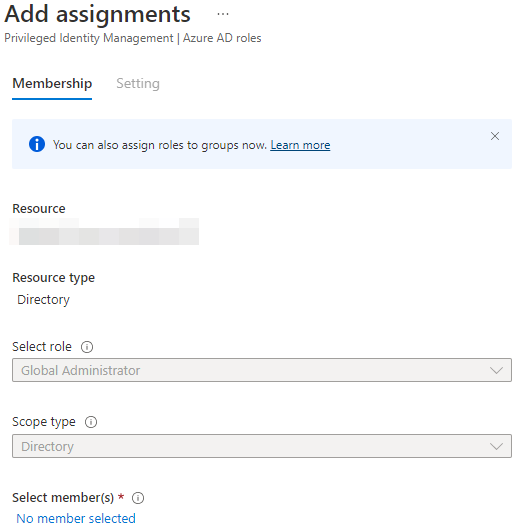Switch to the Membership tab
Viewport: 517px width, 532px height.
pos(52,84)
